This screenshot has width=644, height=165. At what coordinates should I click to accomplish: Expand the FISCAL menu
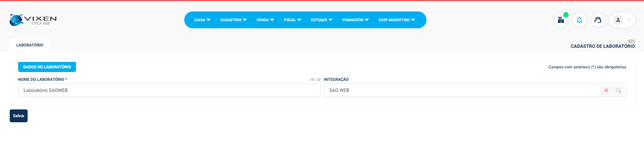pos(292,20)
